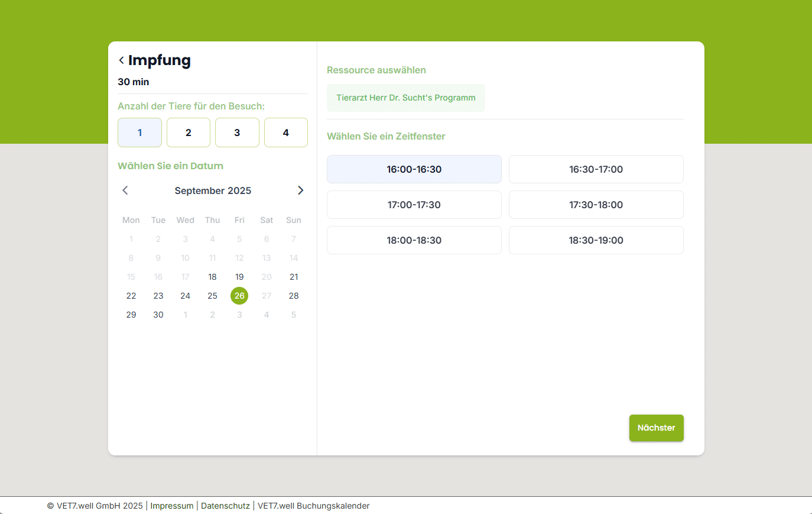Pick September 18 on the calendar
The image size is (812, 514).
click(x=212, y=277)
